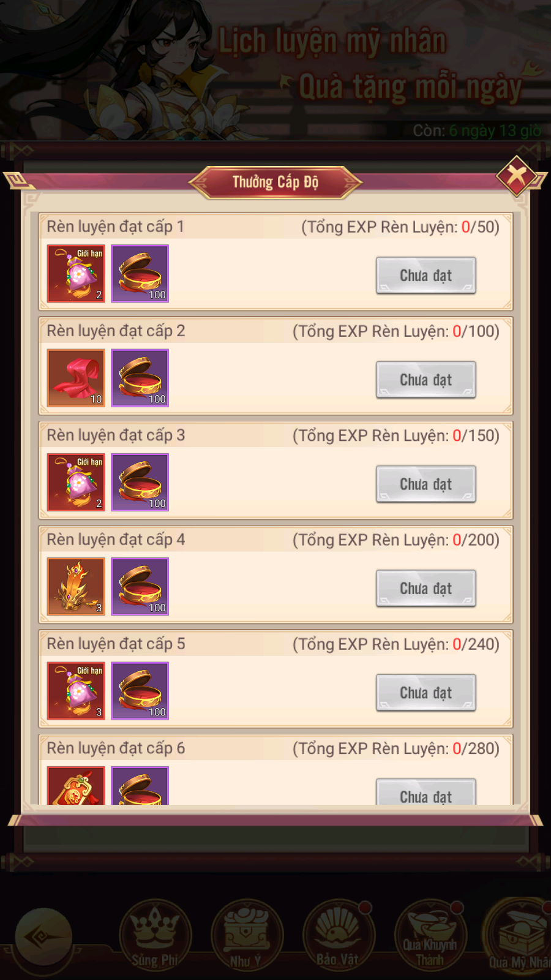Click Chưa đạt button for level 5

click(x=426, y=693)
